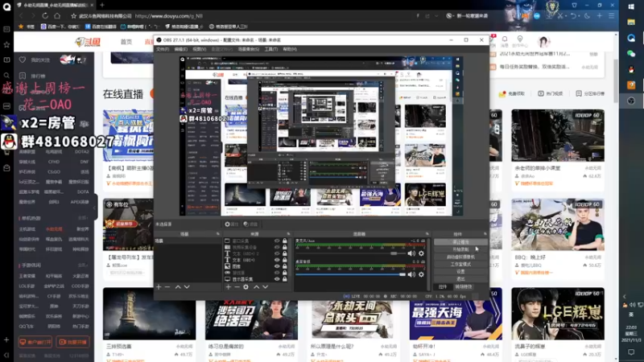This screenshot has height=362, width=644.
Task: Reload the browser page
Action: coord(45,15)
